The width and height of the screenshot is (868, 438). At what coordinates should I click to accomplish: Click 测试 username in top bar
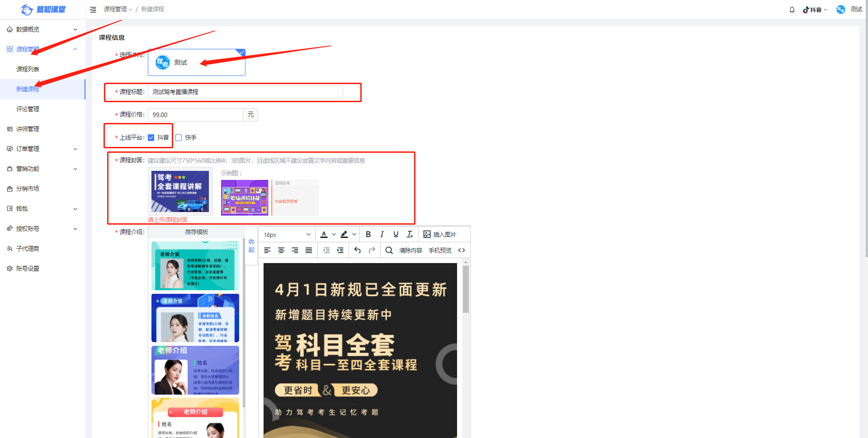856,9
